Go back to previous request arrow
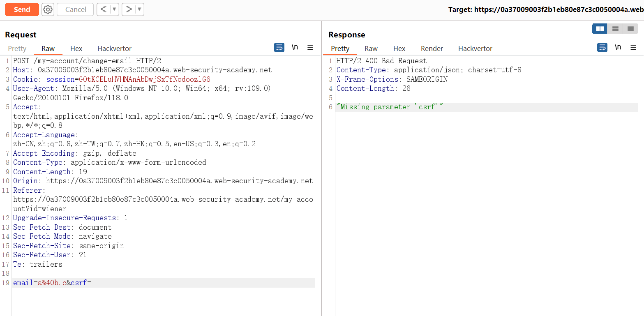 [104, 9]
